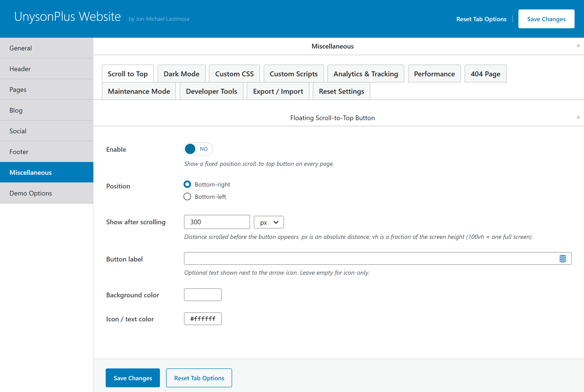Image resolution: width=584 pixels, height=392 pixels.
Task: Click Reset Tab Options link in header
Action: pyautogui.click(x=481, y=19)
